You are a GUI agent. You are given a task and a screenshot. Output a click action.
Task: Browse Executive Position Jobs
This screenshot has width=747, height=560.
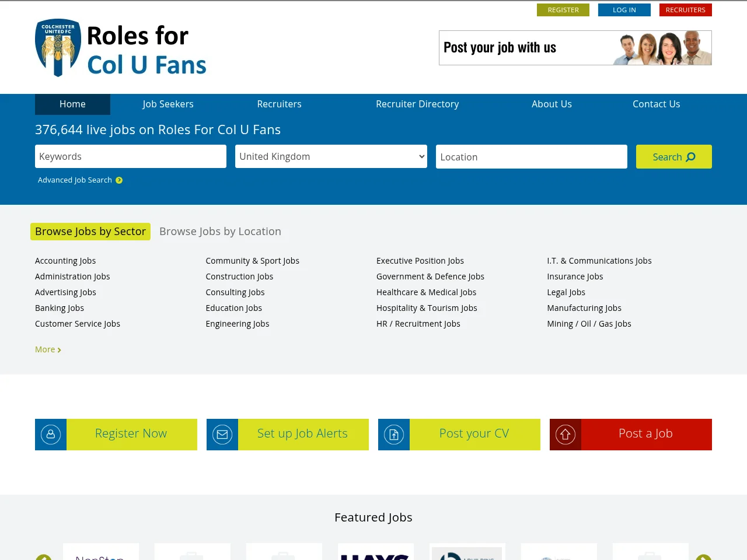[x=420, y=261]
